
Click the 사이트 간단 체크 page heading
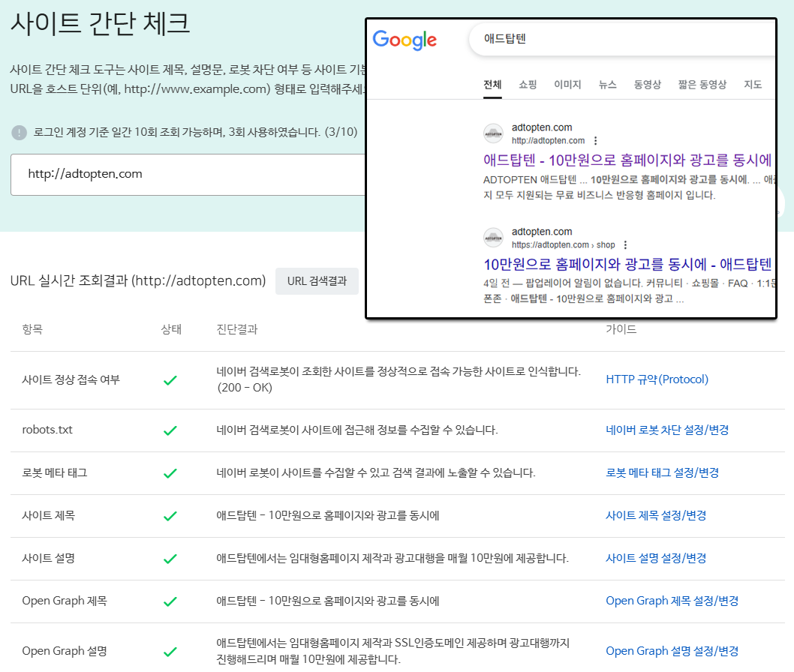pyautogui.click(x=101, y=23)
